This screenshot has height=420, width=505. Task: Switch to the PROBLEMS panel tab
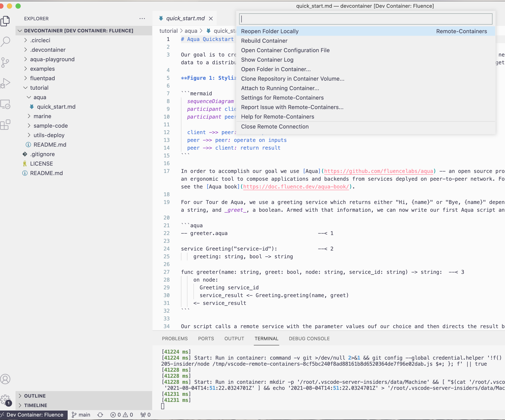(175, 339)
